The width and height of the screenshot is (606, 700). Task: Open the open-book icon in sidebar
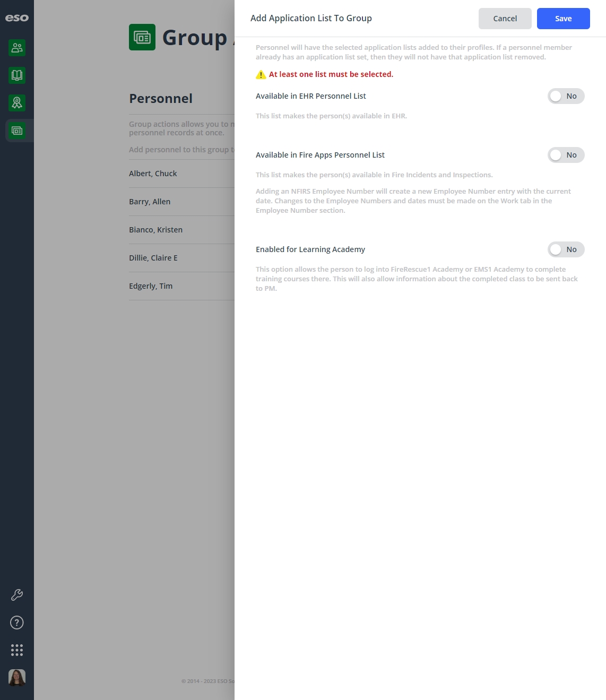pyautogui.click(x=17, y=75)
